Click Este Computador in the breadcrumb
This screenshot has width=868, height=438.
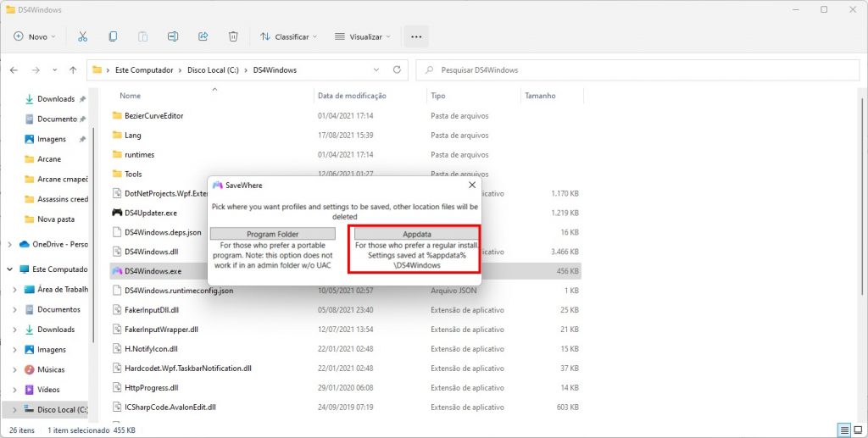[144, 70]
